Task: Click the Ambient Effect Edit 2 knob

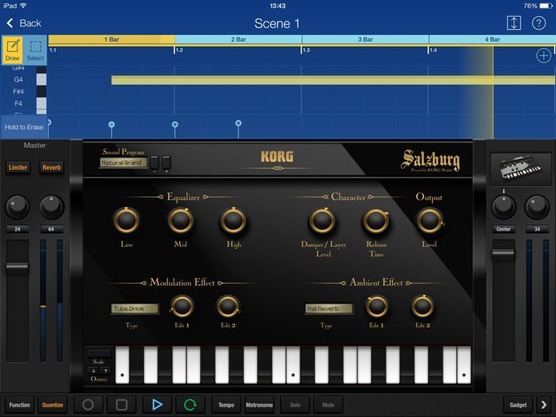Action: click(422, 306)
